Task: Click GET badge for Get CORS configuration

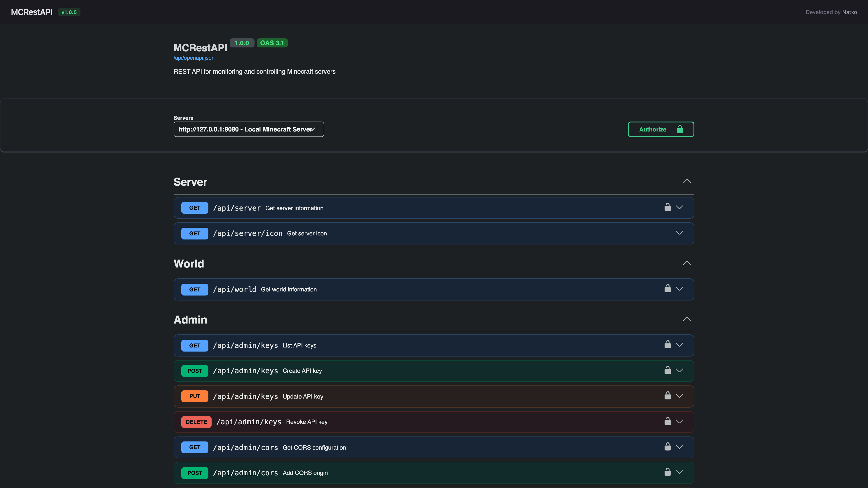Action: pyautogui.click(x=195, y=447)
